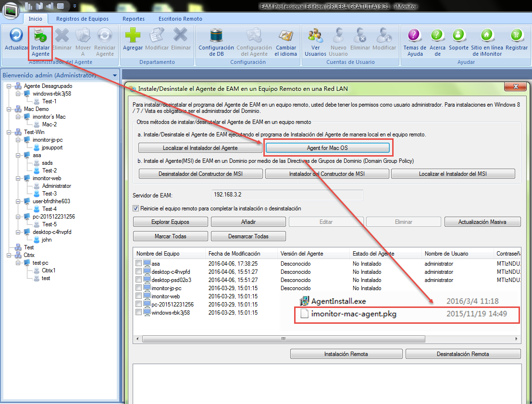Open Configuración de DB
The image size is (532, 404).
coord(216,42)
